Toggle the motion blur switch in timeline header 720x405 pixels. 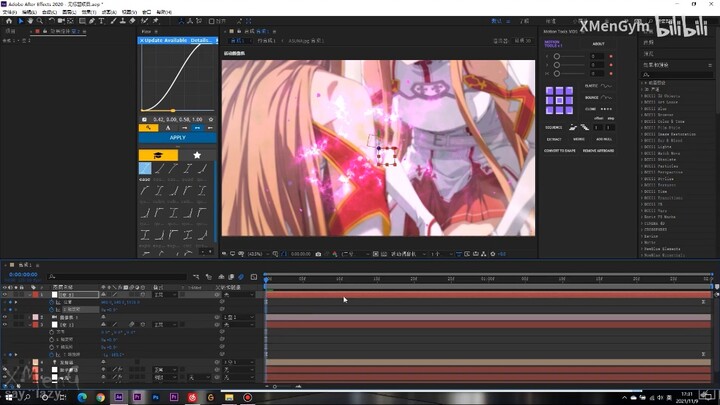point(241,277)
